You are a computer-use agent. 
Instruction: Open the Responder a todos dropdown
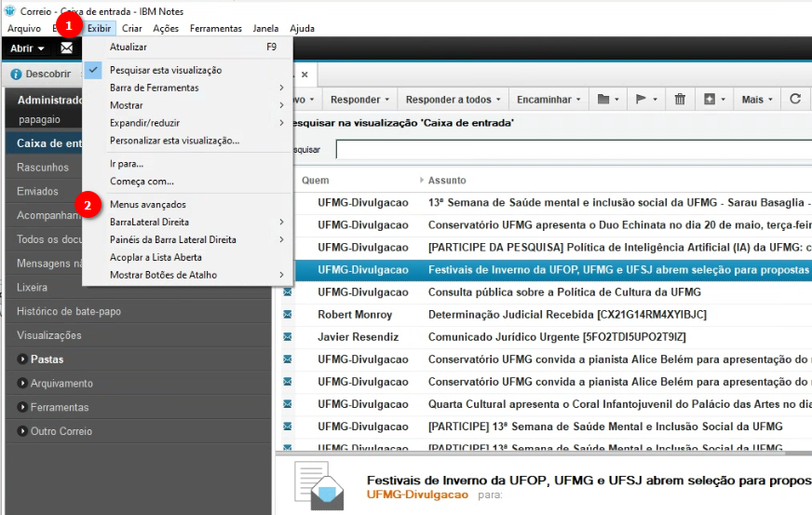[453, 100]
